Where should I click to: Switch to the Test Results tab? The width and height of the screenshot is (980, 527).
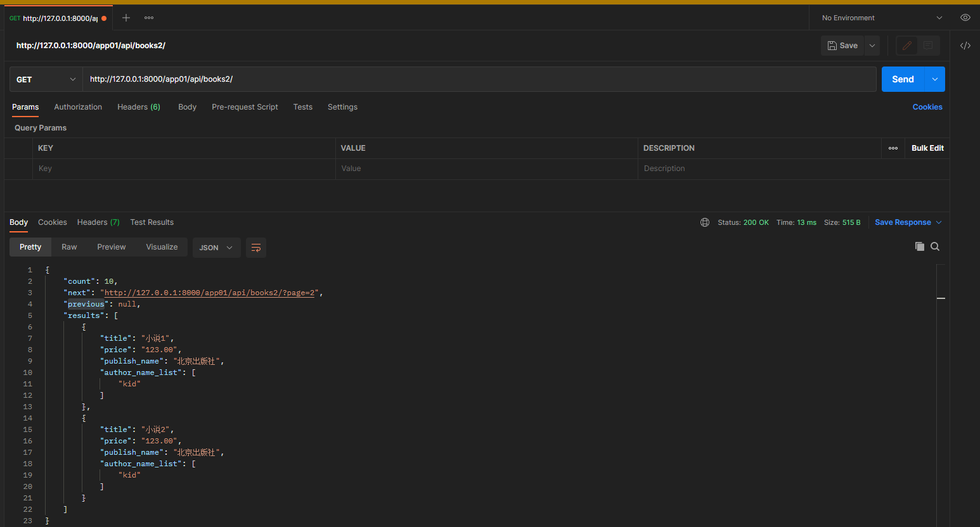click(x=152, y=222)
